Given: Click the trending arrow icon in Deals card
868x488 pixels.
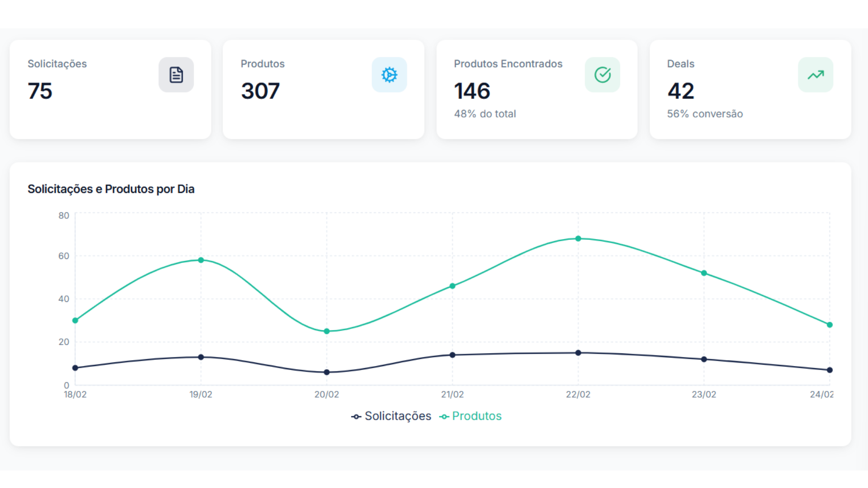Looking at the screenshot, I should (816, 75).
